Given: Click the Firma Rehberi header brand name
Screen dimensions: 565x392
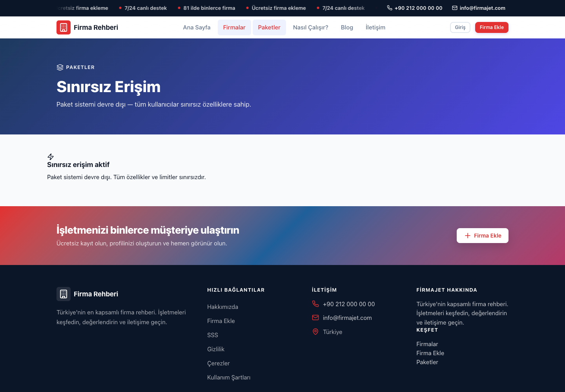Looking at the screenshot, I should 96,27.
